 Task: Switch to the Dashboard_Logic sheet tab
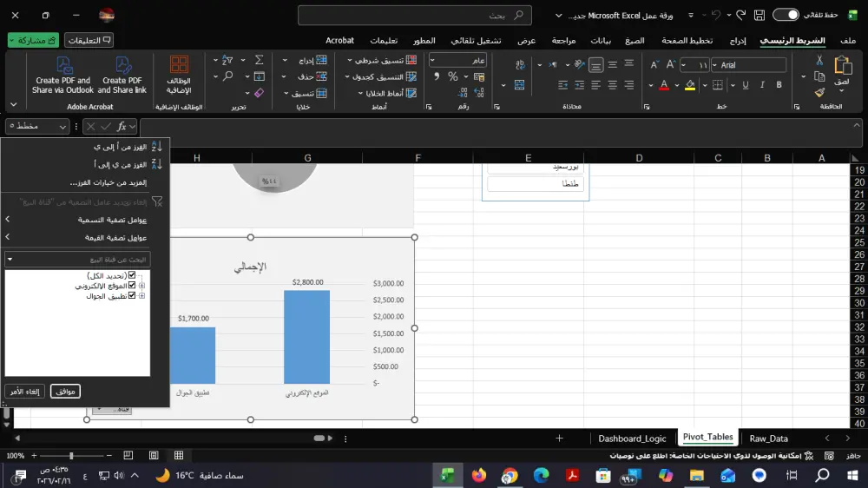pyautogui.click(x=632, y=439)
